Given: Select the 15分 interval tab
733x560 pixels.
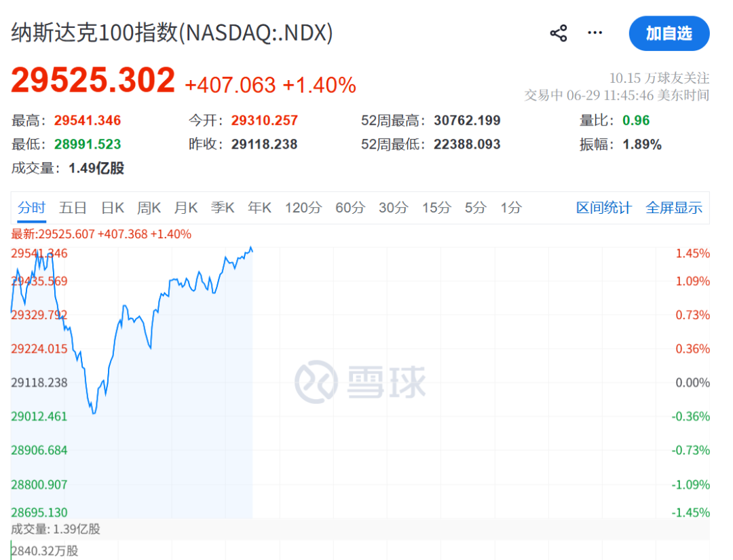Looking at the screenshot, I should pos(436,207).
